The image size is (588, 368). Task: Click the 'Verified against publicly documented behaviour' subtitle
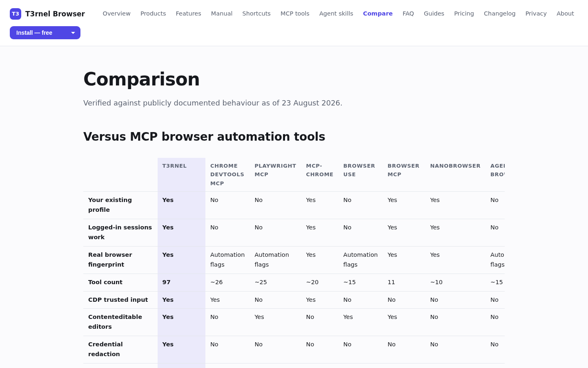click(x=213, y=103)
